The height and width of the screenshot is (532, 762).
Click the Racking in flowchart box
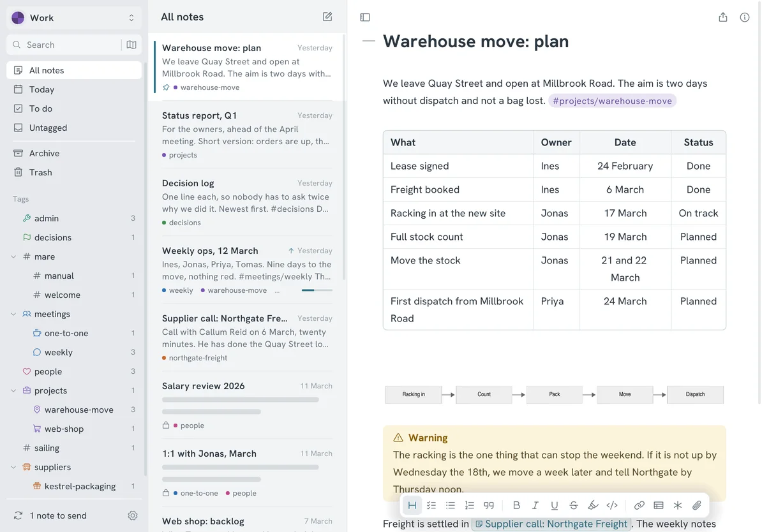click(414, 394)
